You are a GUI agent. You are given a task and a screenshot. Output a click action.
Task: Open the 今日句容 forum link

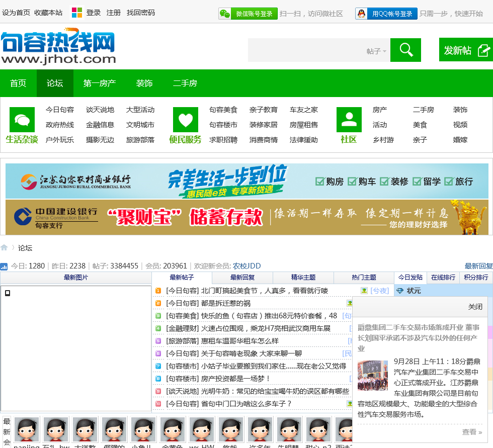click(60, 110)
